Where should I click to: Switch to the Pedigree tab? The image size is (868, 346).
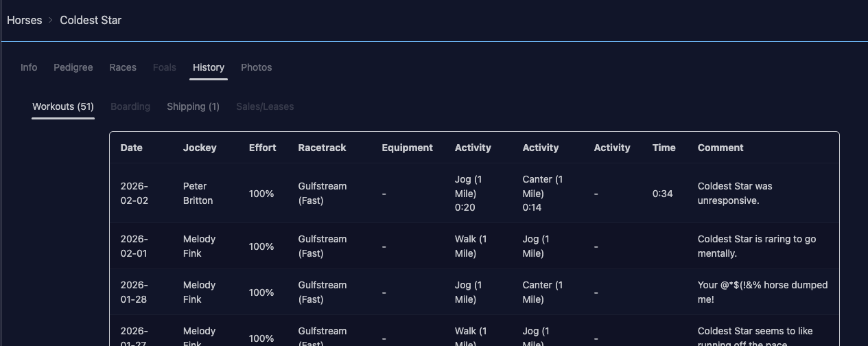click(x=73, y=67)
